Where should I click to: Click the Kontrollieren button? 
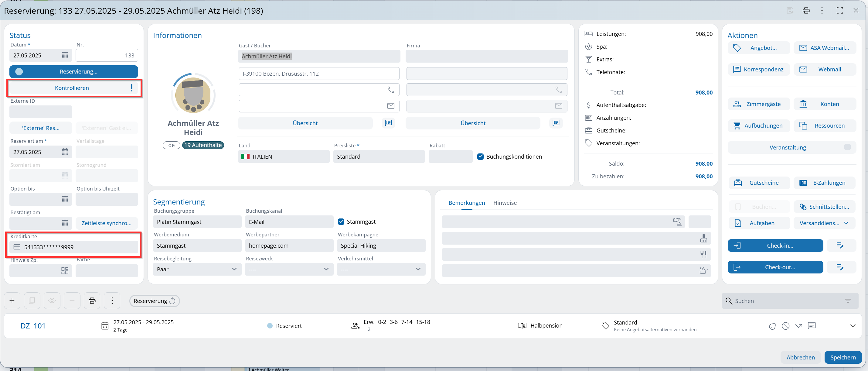tap(74, 88)
